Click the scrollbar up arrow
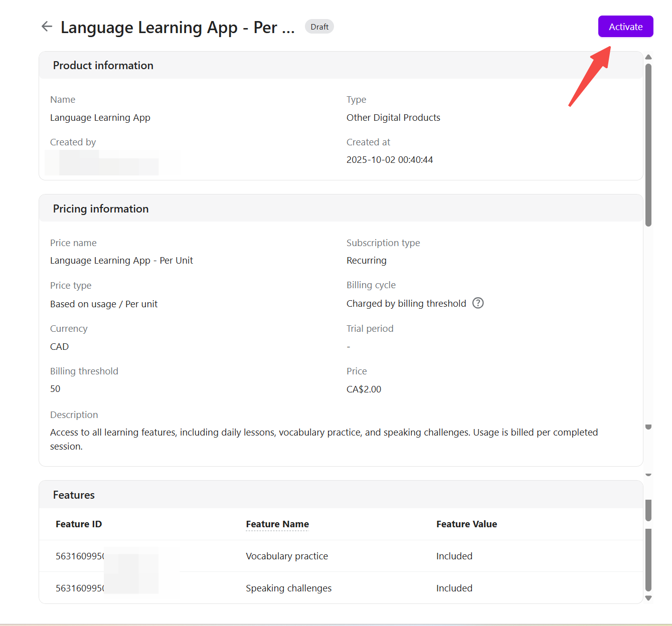 click(648, 57)
